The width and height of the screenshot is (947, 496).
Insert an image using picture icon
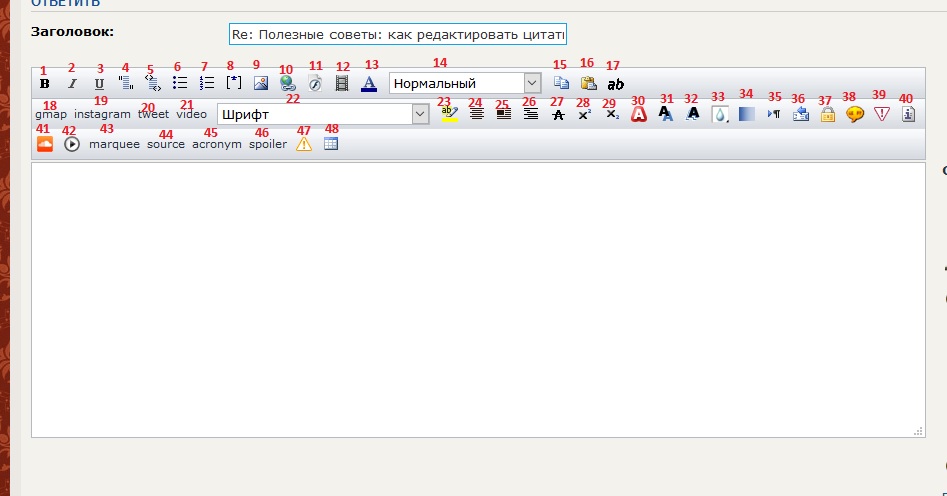(261, 84)
